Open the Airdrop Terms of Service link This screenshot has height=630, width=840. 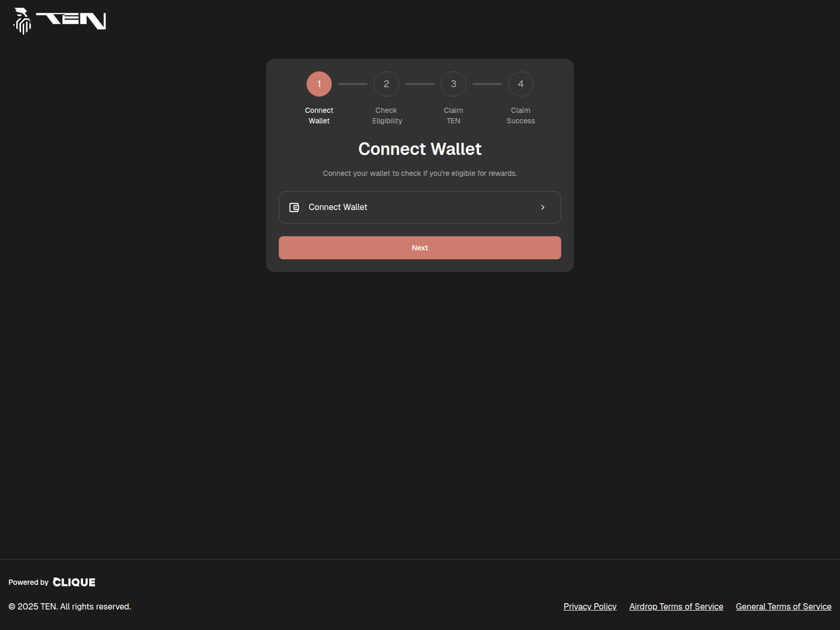coord(676,606)
